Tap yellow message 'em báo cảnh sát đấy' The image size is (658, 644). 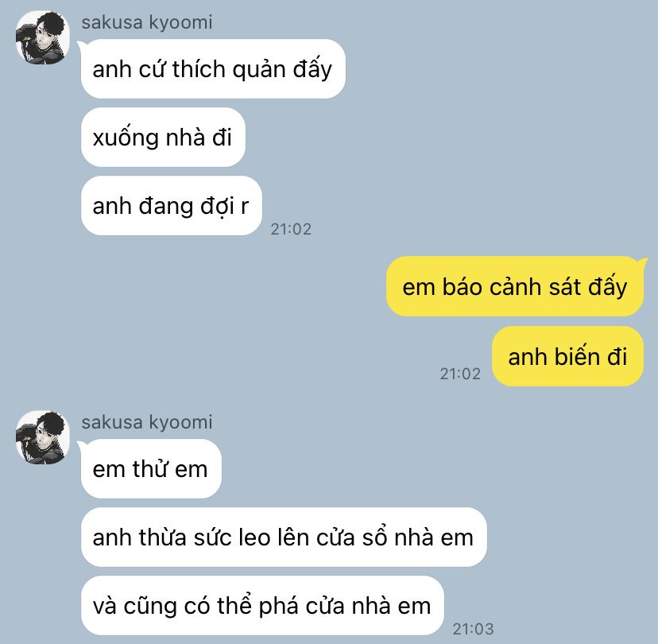pyautogui.click(x=514, y=286)
